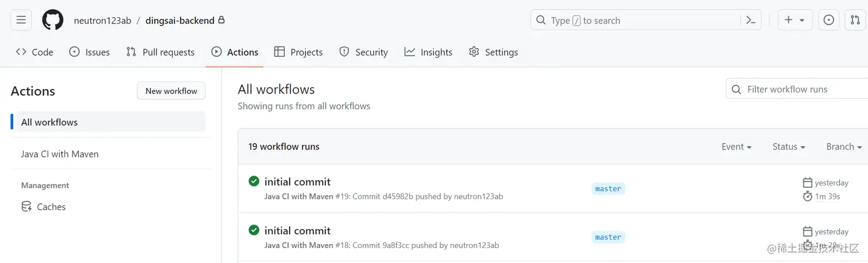Open the dingsai-backend repository link

180,21
